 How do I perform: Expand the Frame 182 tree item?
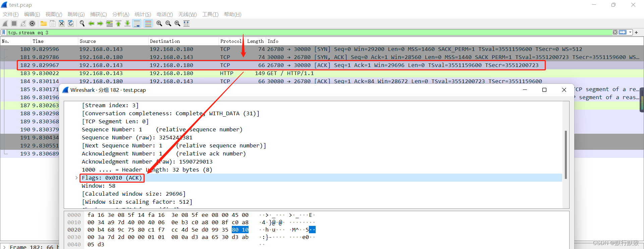click(4, 247)
